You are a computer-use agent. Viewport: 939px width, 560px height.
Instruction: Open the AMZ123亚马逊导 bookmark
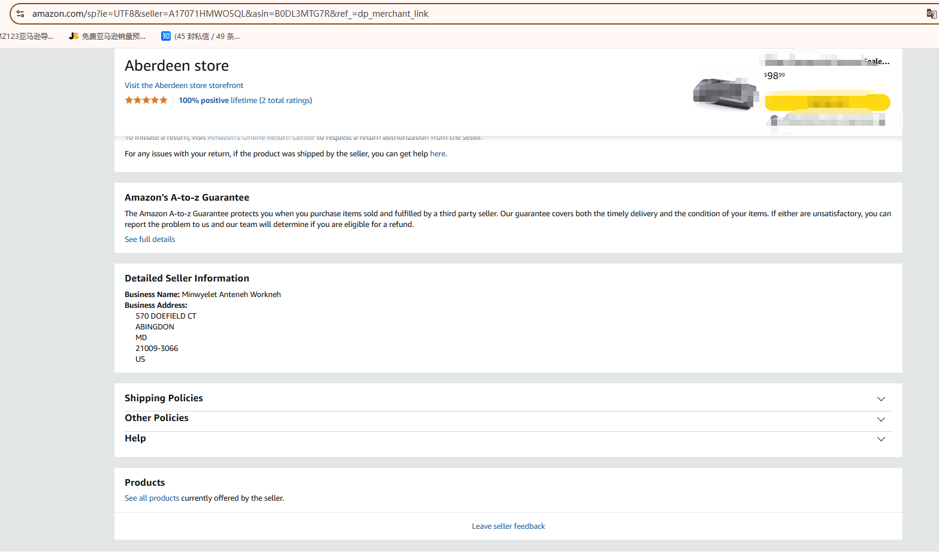coord(27,37)
